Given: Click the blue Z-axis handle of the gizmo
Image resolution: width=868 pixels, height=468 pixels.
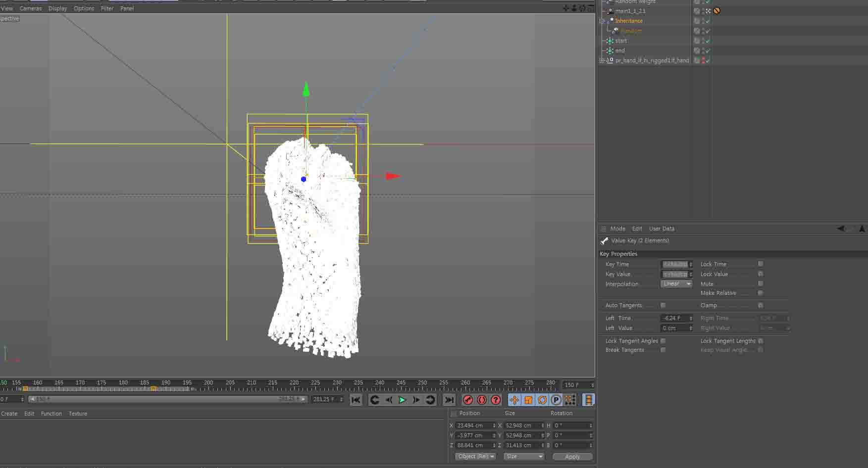Looking at the screenshot, I should 304,179.
